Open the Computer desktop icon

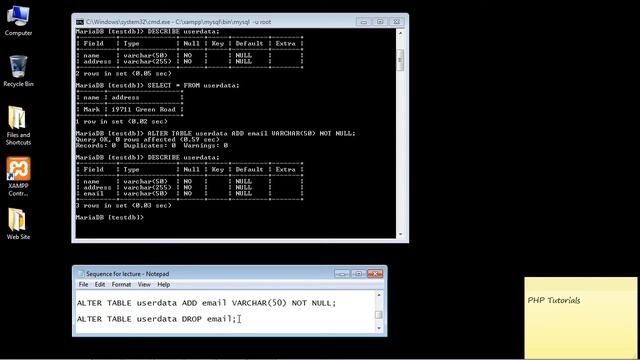(18, 20)
